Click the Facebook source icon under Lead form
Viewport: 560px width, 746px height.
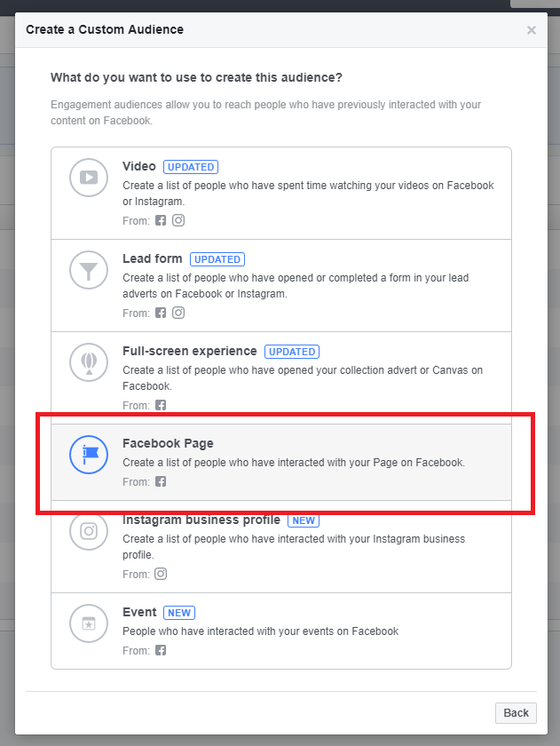(x=160, y=313)
